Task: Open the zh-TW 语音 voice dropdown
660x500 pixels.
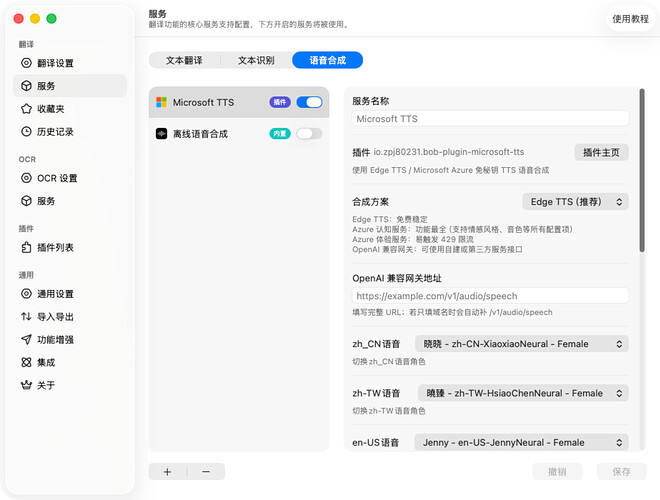Action: 523,393
